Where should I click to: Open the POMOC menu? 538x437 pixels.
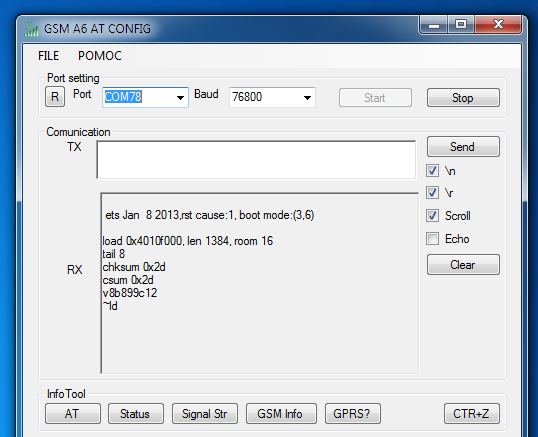tap(100, 56)
